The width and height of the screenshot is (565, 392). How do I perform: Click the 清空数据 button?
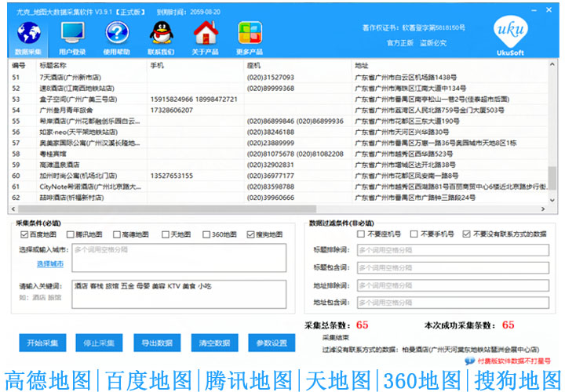tap(215, 343)
